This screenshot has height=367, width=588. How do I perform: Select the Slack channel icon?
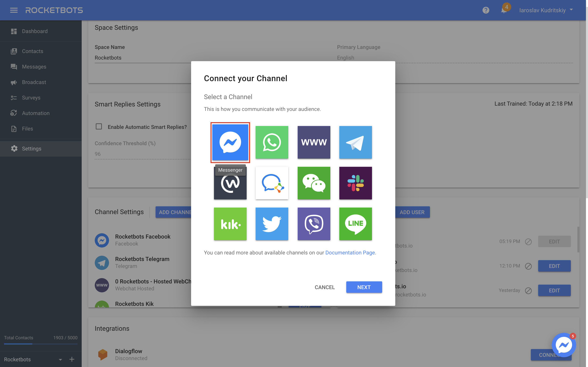[x=356, y=183]
